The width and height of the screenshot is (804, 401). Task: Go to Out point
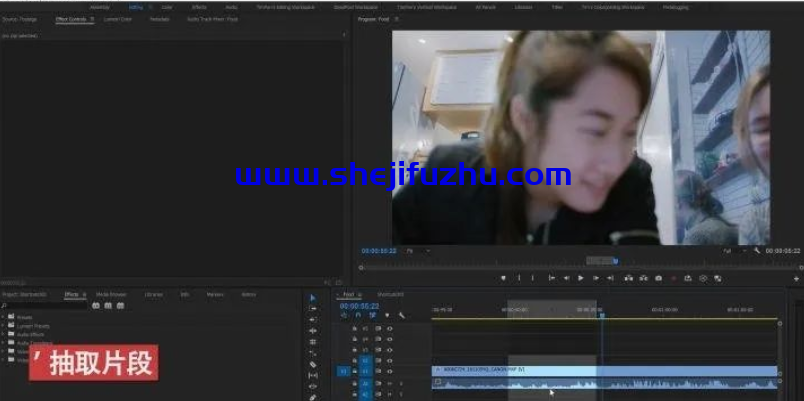click(x=610, y=278)
